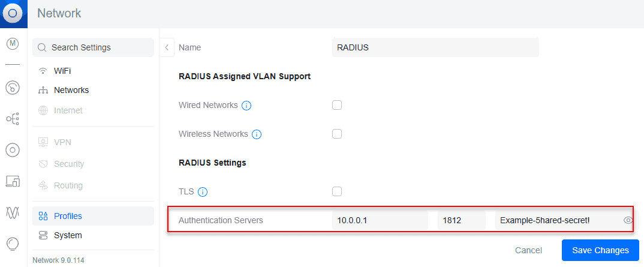Open the concentric-circle devices icon

point(13,150)
